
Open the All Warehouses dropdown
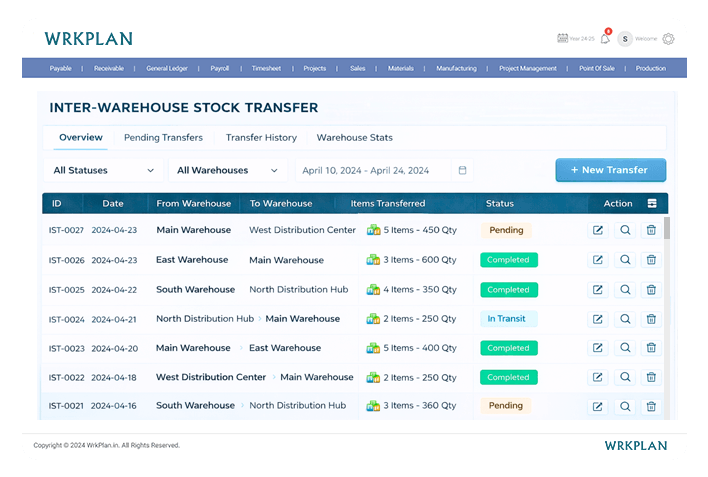[228, 170]
